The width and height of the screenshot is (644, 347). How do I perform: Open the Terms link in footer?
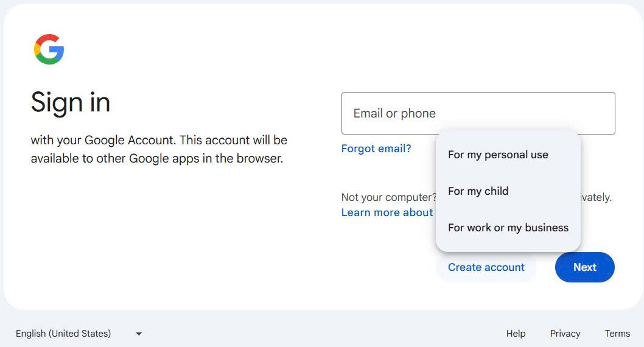pyautogui.click(x=617, y=334)
